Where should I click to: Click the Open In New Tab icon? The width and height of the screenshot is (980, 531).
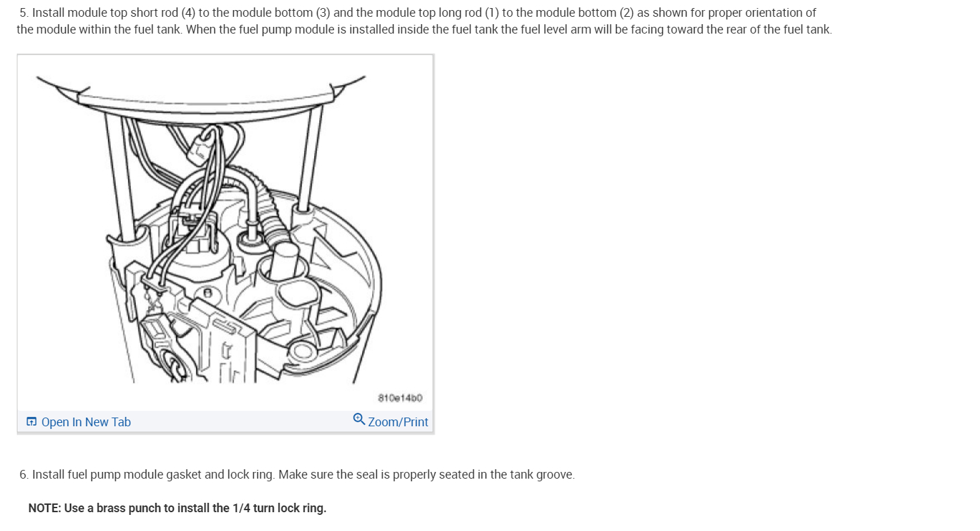click(x=31, y=422)
